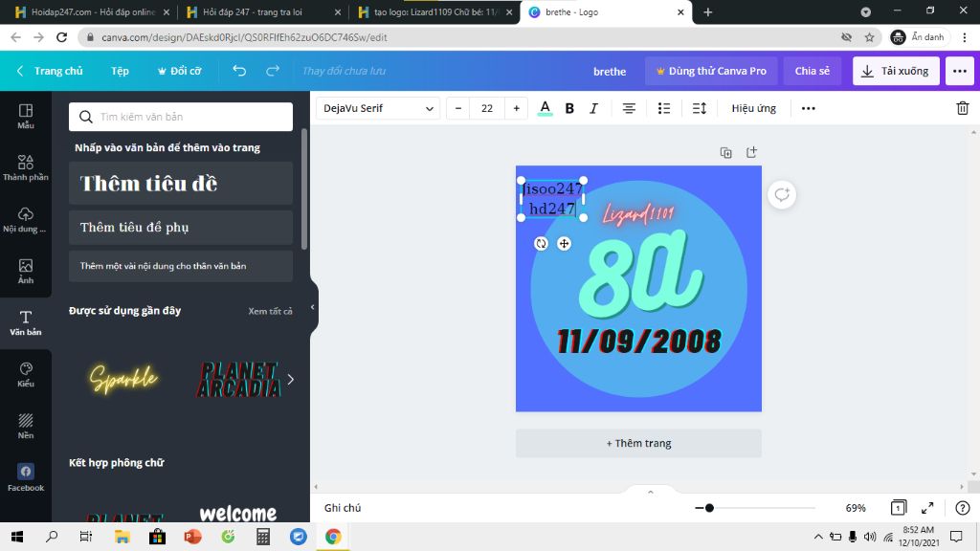
Task: Click the Tải xuống download button
Action: pyautogui.click(x=896, y=71)
